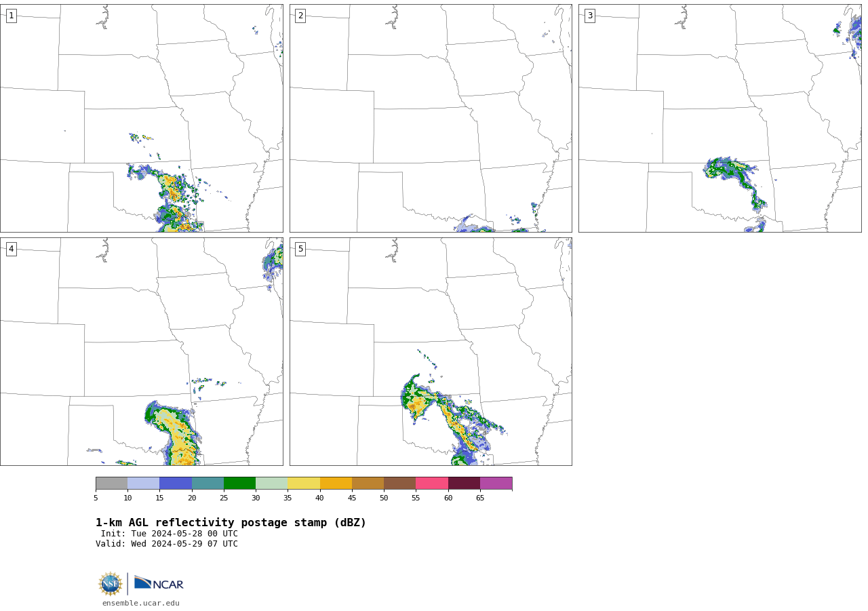868x611 pixels.
Task: Click the orange 40-45 dBZ swatch
Action: (x=336, y=484)
